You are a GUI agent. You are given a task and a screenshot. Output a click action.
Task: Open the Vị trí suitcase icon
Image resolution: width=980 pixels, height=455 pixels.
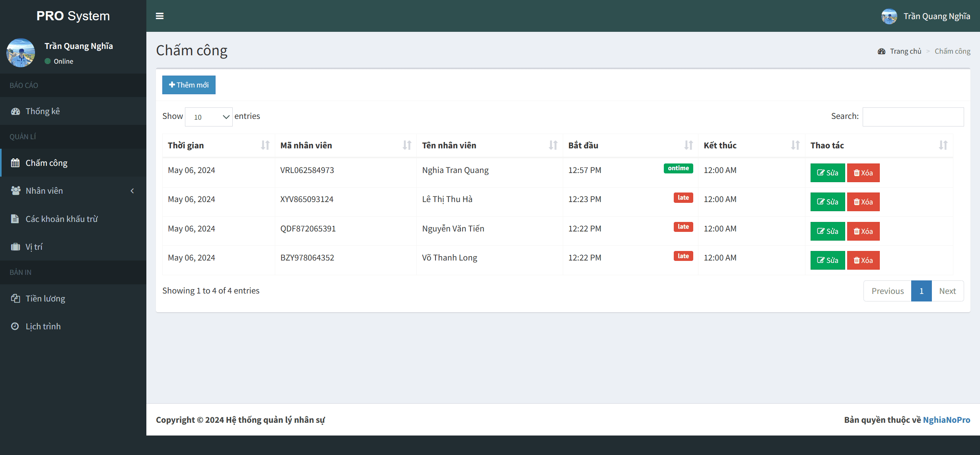tap(15, 247)
